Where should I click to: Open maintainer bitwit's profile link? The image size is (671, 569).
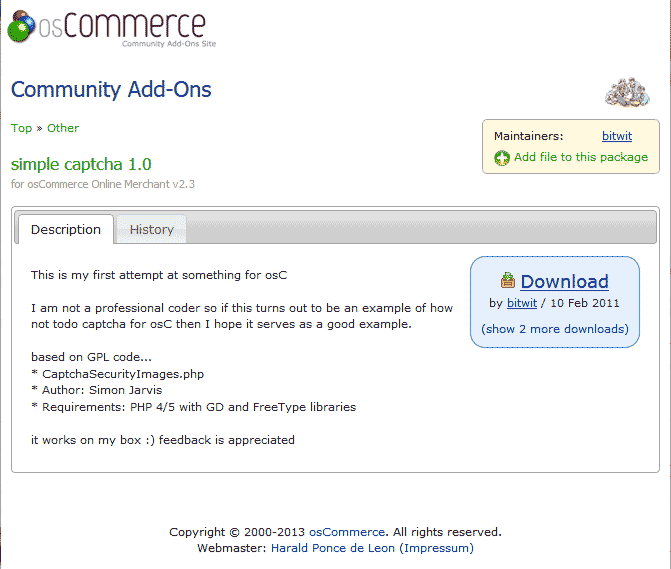point(617,136)
